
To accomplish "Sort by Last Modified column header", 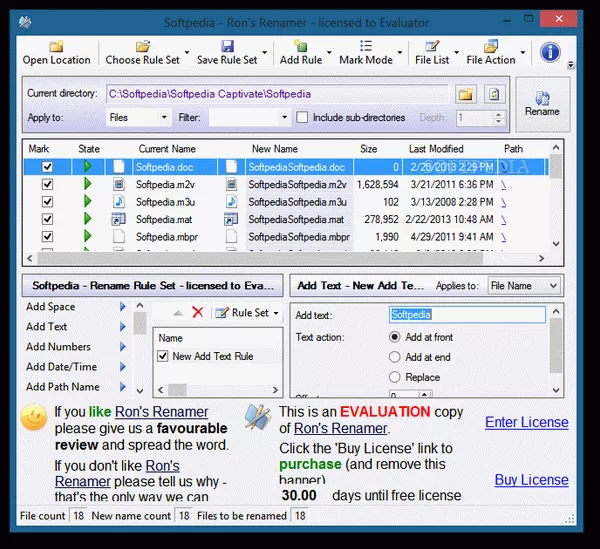I will (x=436, y=149).
